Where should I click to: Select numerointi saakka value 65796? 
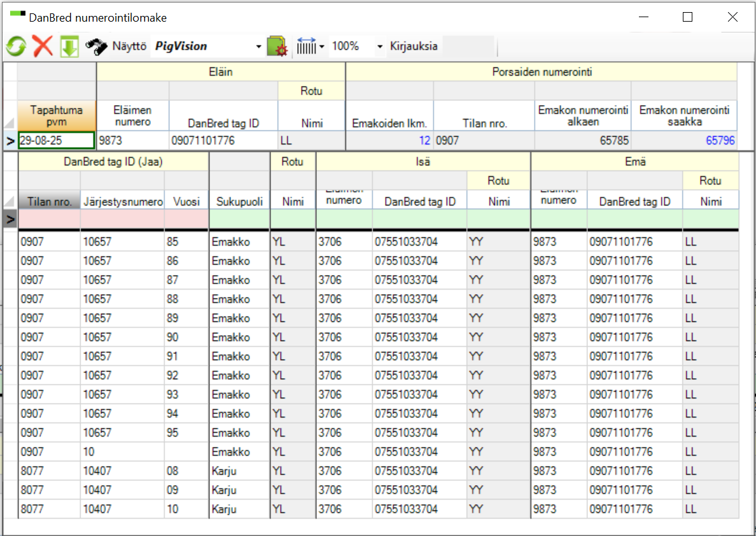[684, 141]
